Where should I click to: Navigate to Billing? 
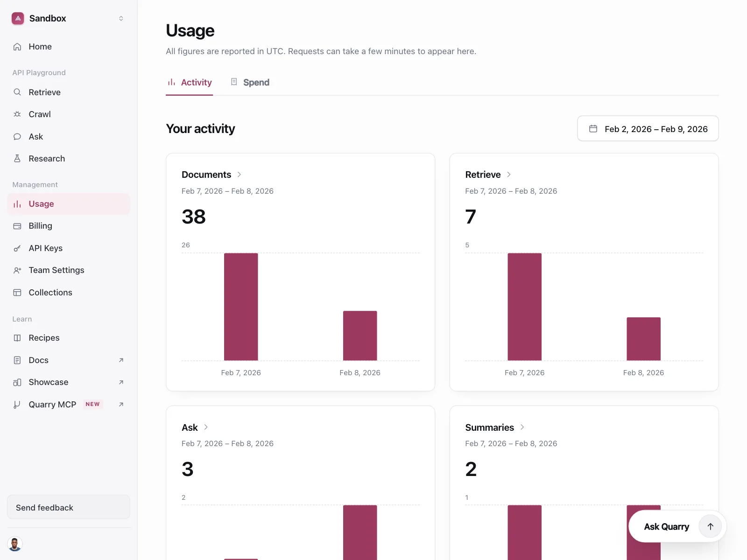coord(69,226)
